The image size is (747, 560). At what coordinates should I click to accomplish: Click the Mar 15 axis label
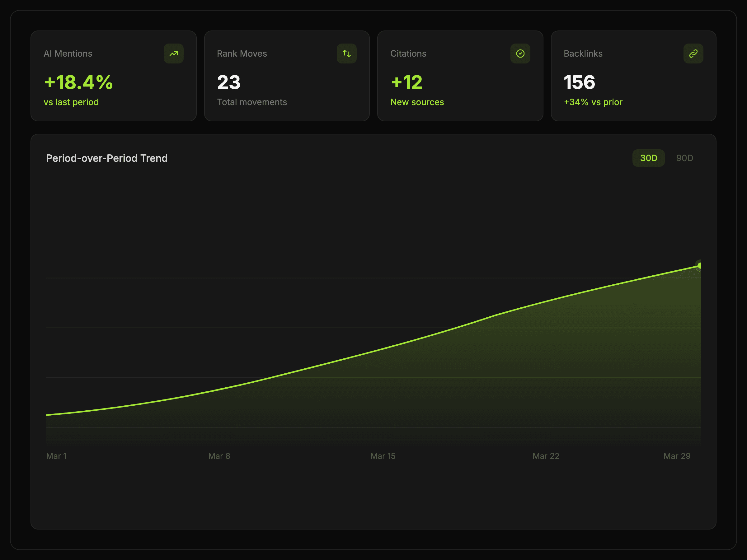click(x=383, y=456)
